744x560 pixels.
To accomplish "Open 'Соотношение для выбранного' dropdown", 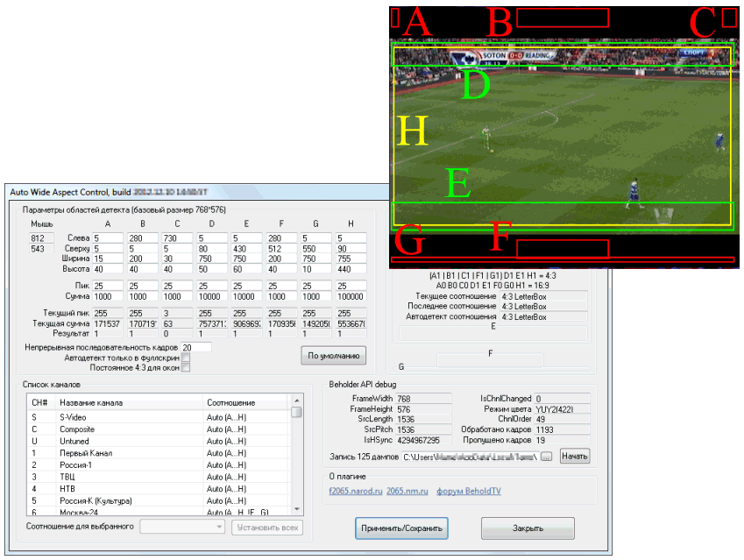I will (x=183, y=527).
